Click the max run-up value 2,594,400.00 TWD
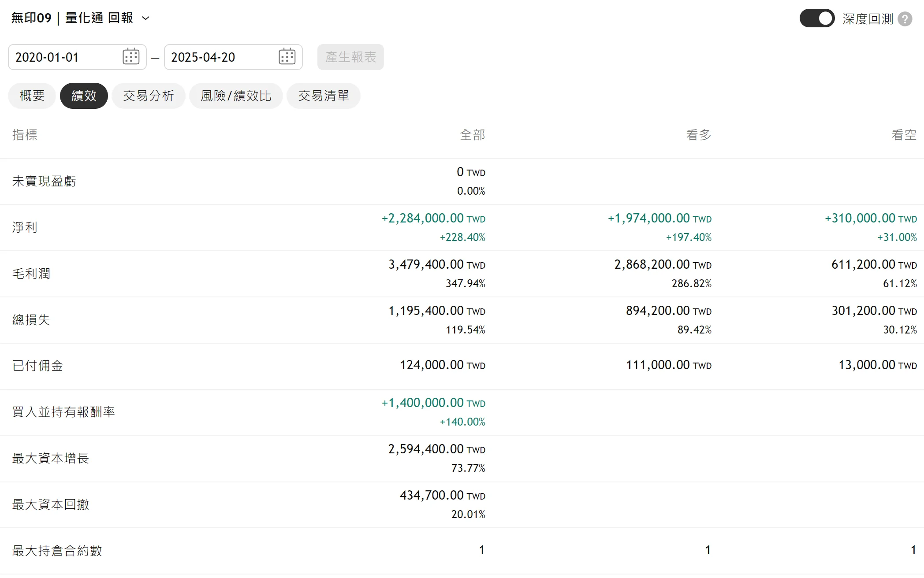The image size is (924, 578). 437,449
